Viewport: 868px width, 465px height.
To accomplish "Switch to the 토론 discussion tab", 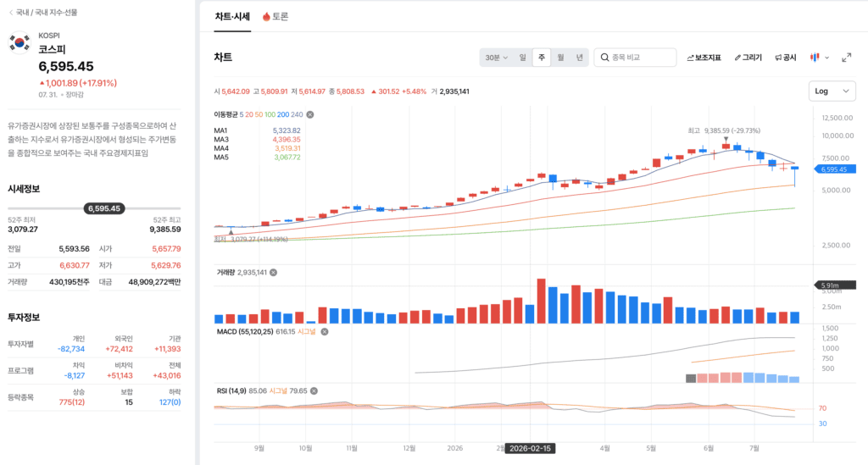I will click(275, 17).
